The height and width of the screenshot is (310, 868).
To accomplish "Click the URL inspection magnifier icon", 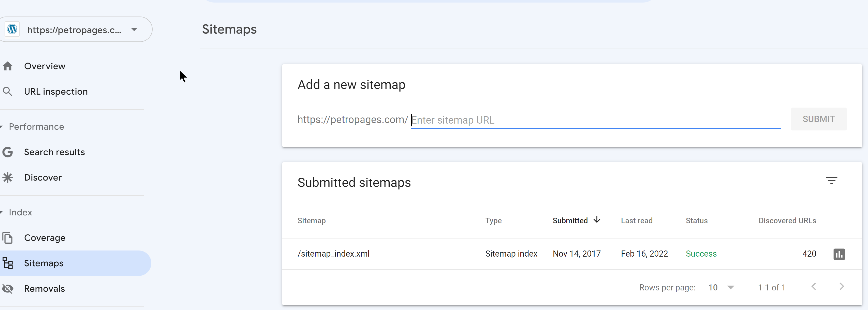I will [x=7, y=91].
